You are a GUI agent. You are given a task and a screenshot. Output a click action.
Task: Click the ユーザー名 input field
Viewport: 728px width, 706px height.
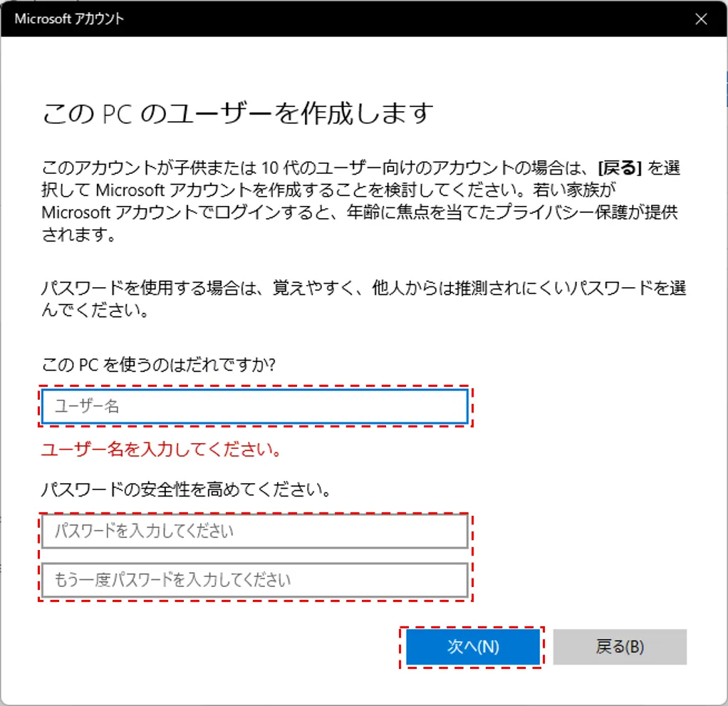point(254,407)
